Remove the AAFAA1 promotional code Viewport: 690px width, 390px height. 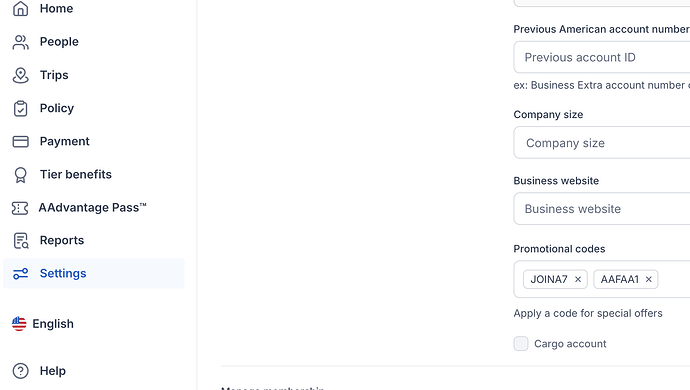(x=648, y=279)
